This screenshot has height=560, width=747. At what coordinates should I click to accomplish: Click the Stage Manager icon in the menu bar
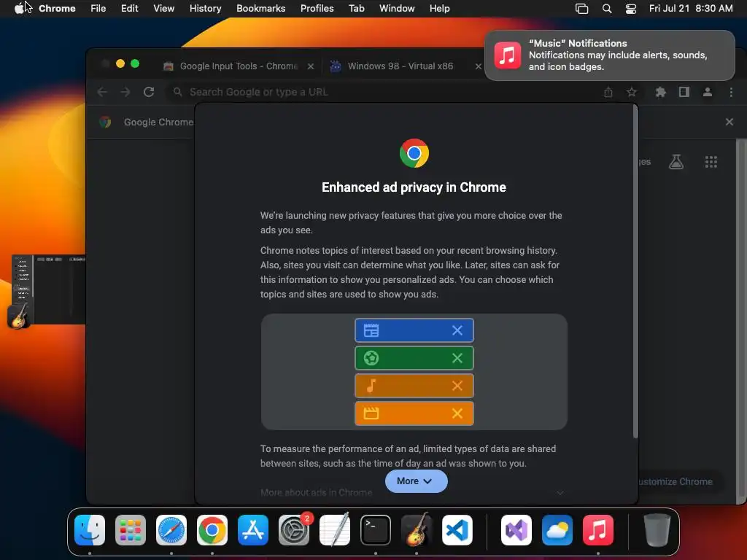(581, 9)
